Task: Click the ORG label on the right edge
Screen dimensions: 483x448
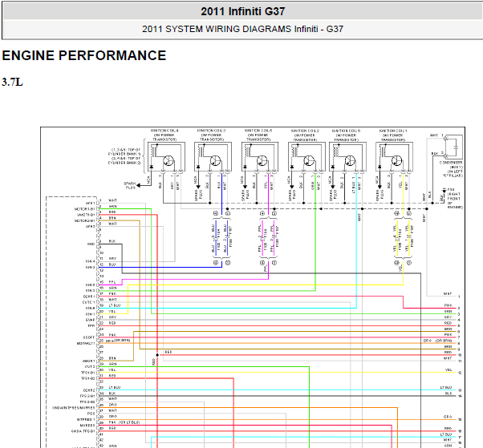Action: [448, 417]
